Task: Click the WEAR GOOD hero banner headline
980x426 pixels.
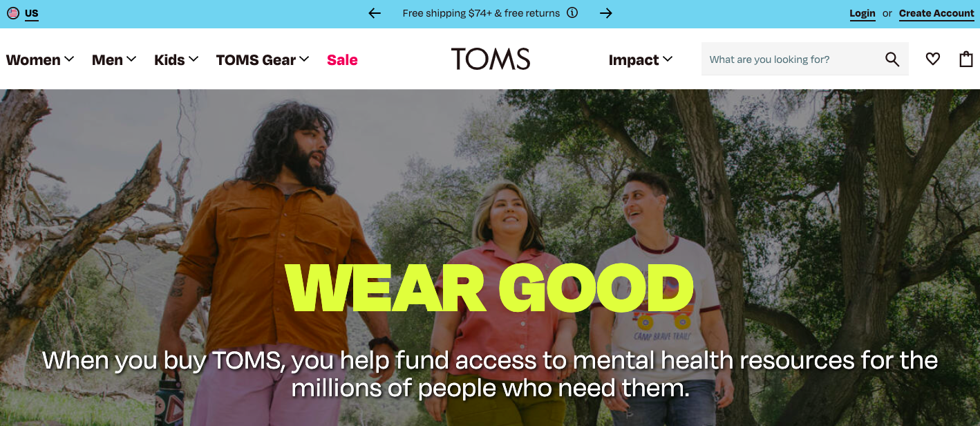Action: [x=490, y=288]
